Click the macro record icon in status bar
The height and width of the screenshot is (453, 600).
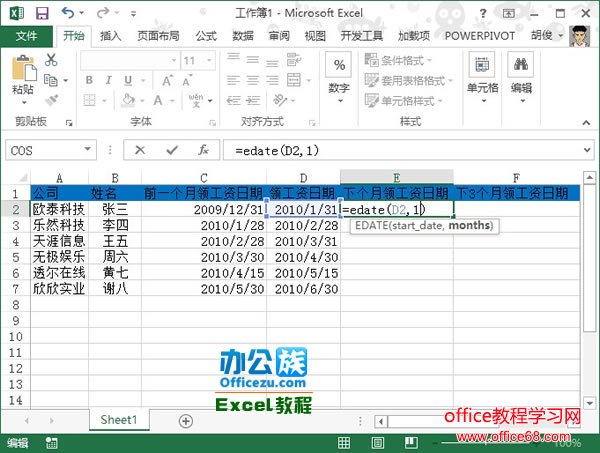(51, 443)
